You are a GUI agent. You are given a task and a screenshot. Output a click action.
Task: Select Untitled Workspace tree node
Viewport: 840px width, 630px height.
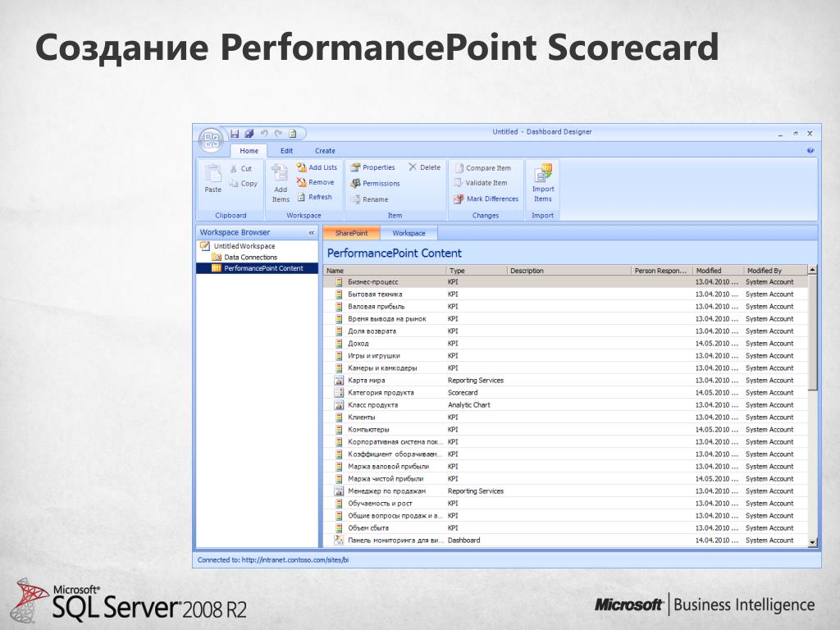(237, 246)
